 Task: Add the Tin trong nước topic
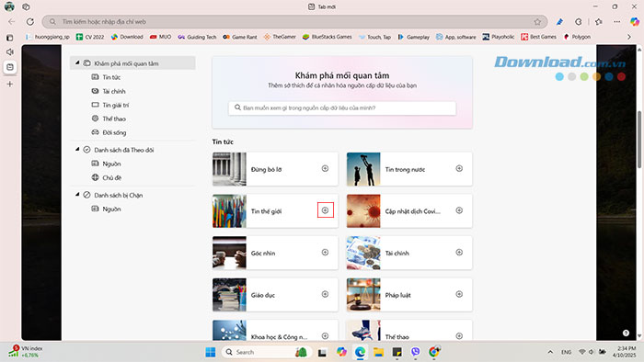tap(459, 168)
